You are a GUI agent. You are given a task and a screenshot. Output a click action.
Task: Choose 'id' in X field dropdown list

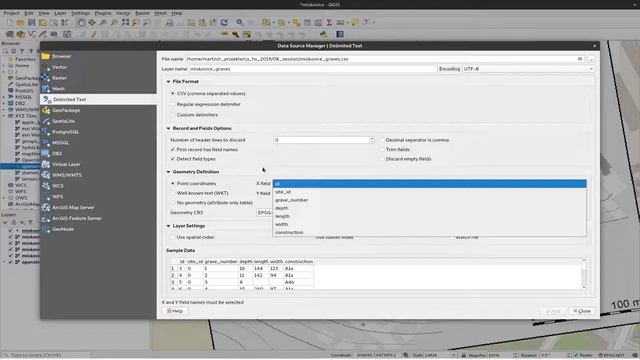point(429,184)
